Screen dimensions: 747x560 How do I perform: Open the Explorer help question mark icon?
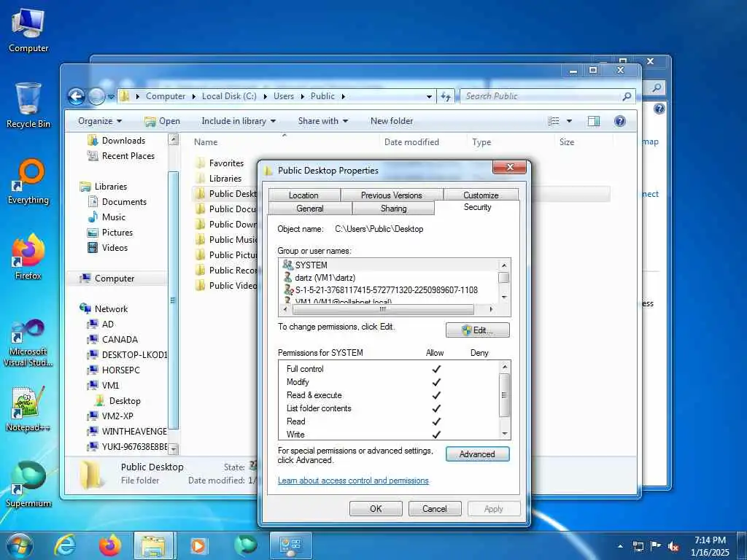pos(620,121)
